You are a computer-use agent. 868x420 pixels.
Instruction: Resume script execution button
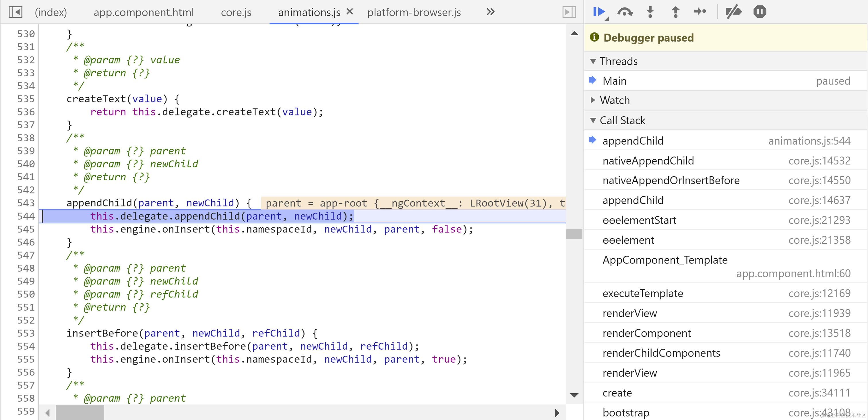[x=599, y=12]
